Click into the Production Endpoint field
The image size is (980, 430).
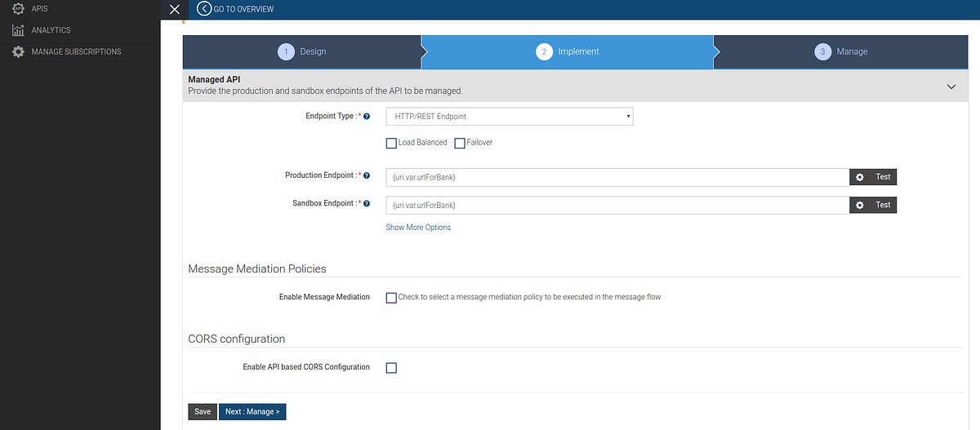point(617,177)
